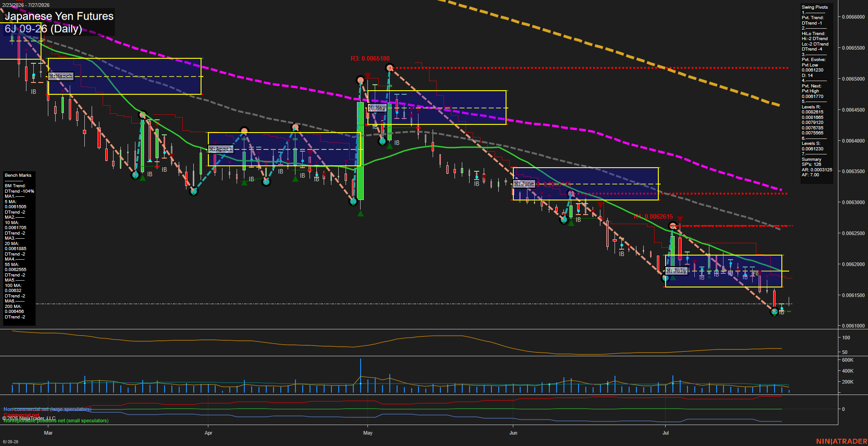Screen dimensions: 868x446
Task: Click the 'R1: 0.0062615' resistance label
Action: tap(653, 216)
